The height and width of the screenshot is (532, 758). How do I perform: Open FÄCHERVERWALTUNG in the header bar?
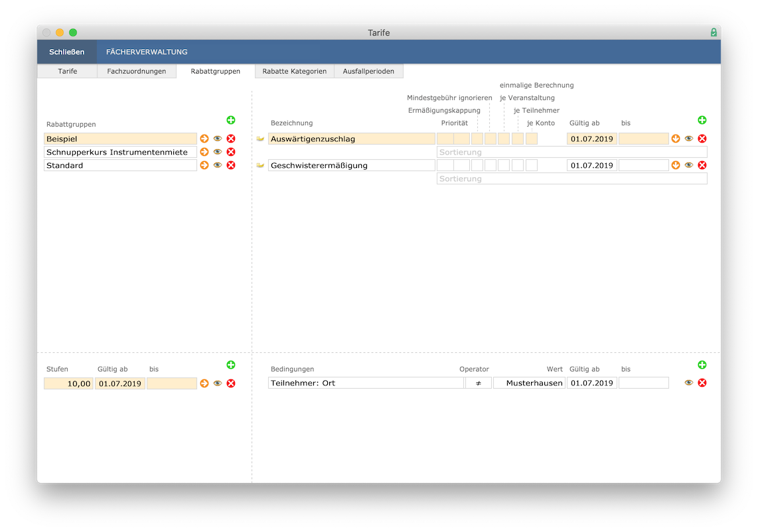(147, 52)
